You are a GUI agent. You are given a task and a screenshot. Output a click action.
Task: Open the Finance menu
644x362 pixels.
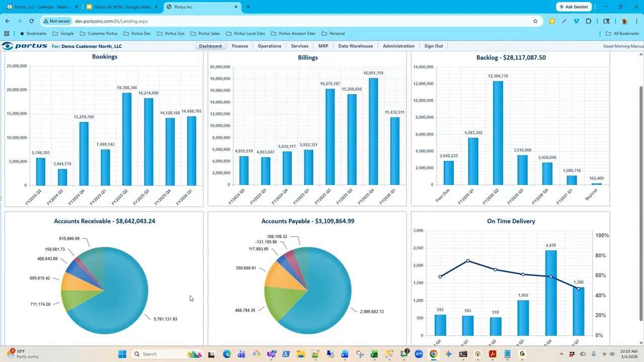click(240, 46)
